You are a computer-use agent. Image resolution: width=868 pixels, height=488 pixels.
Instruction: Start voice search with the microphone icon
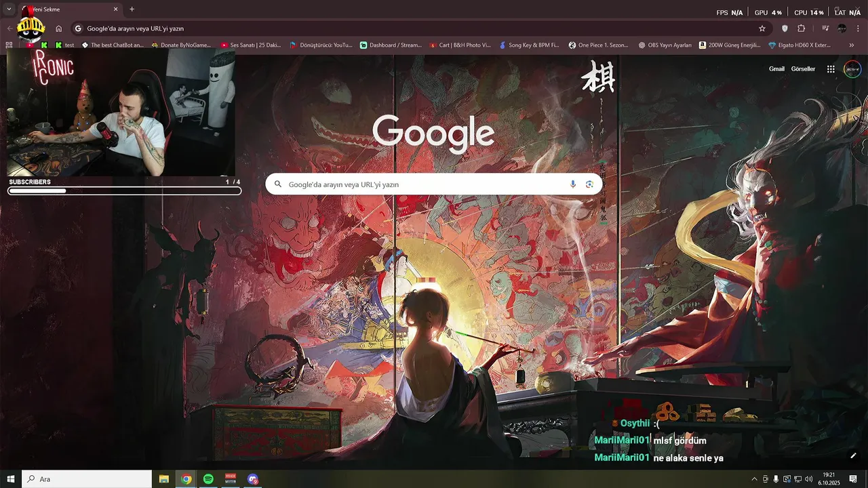tap(573, 184)
